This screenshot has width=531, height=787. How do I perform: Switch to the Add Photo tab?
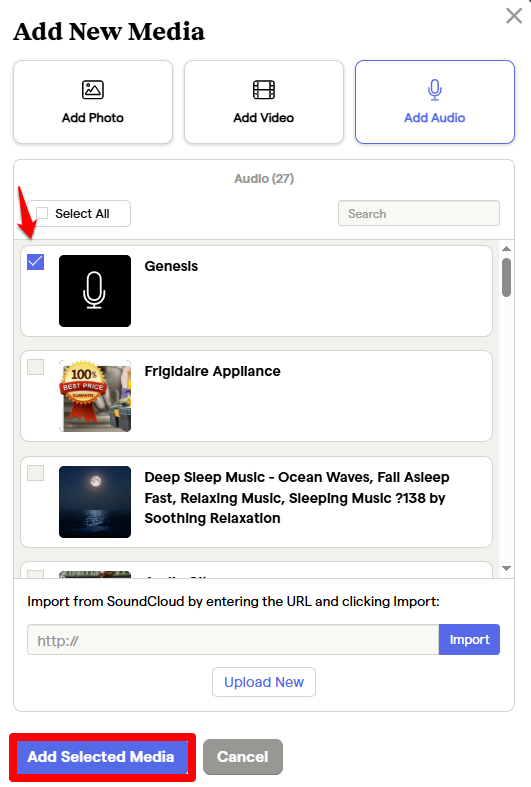pyautogui.click(x=93, y=102)
